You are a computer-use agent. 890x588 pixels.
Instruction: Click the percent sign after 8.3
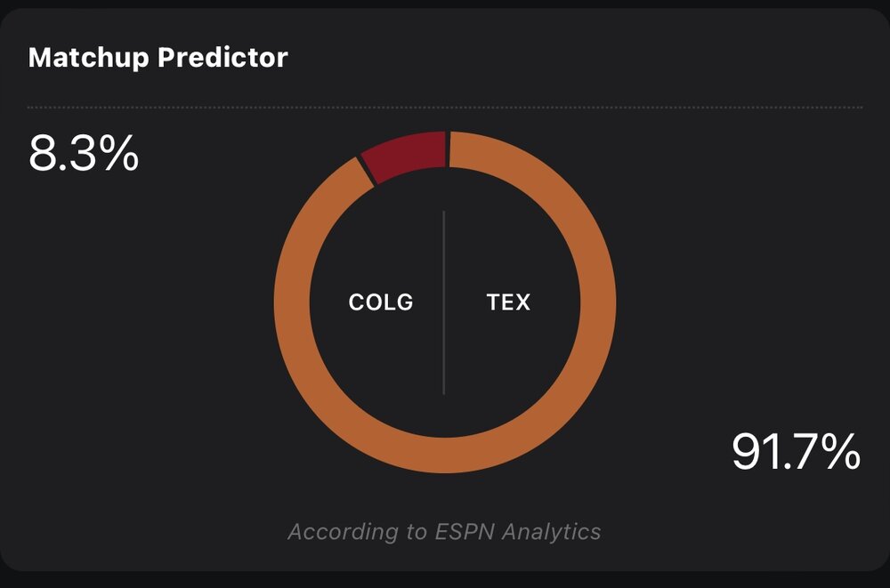click(119, 153)
